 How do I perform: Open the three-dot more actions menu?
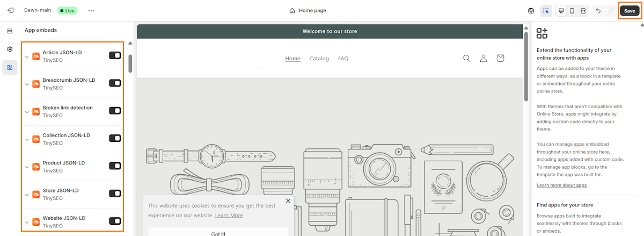91,10
